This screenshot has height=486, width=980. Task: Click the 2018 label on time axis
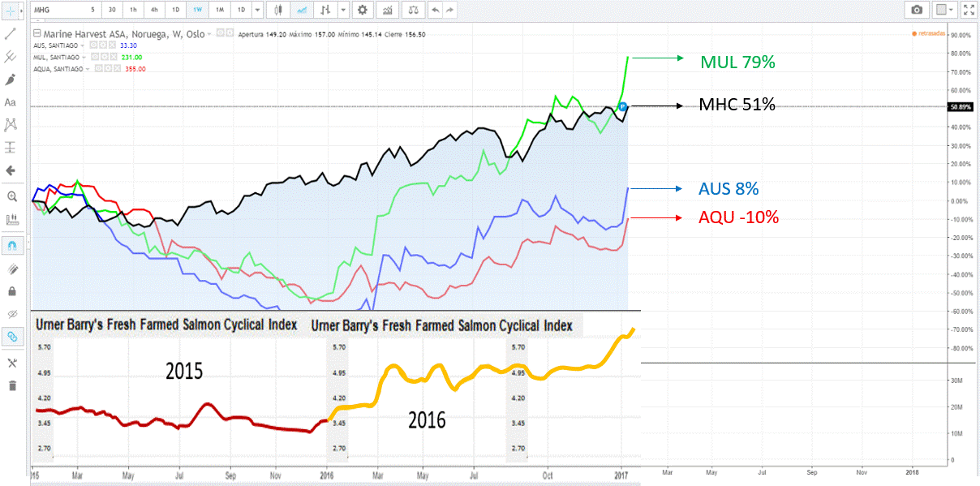(912, 471)
